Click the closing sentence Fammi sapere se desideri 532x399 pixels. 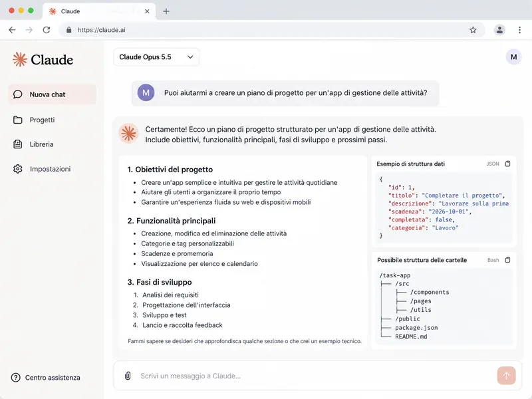245,341
